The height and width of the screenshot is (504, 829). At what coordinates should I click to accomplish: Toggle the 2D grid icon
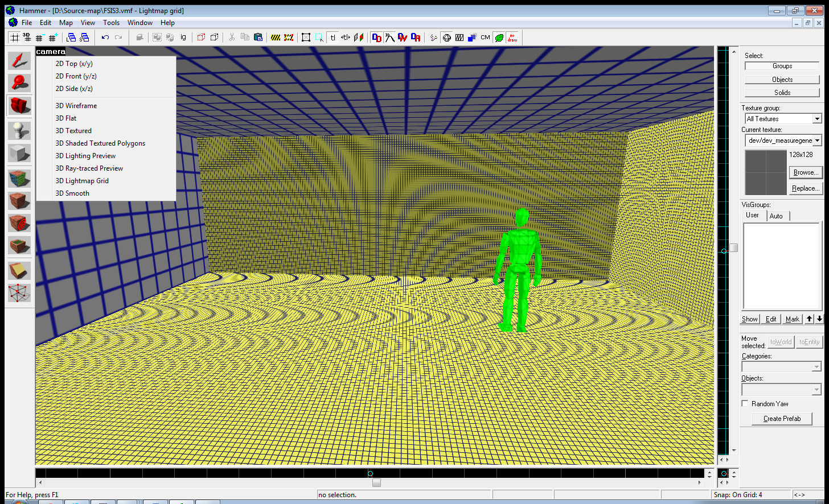[x=15, y=38]
